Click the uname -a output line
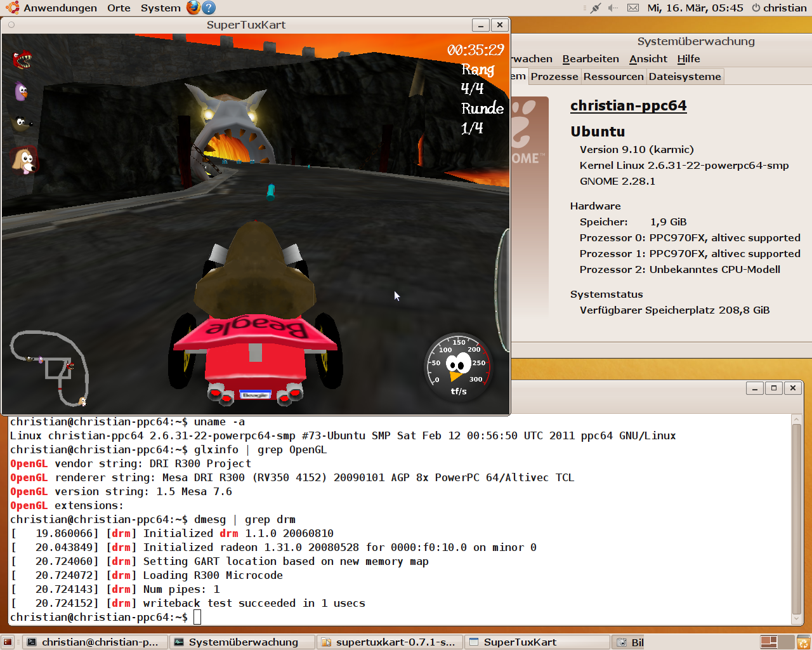The height and width of the screenshot is (650, 812). point(343,435)
